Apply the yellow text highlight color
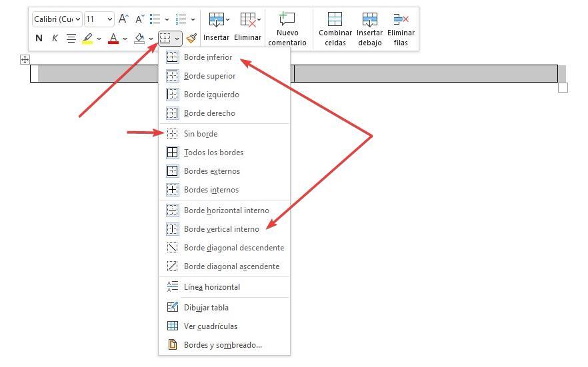The width and height of the screenshot is (588, 367). [87, 38]
